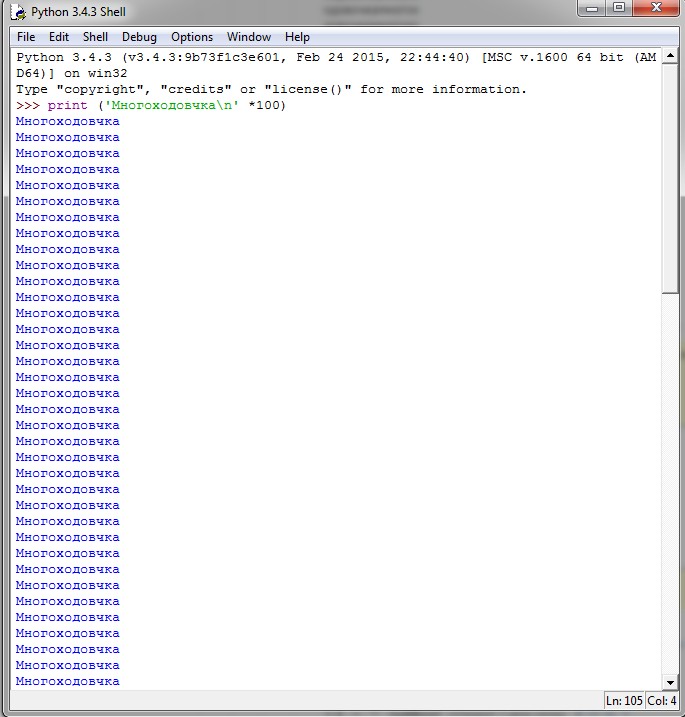
Task: Click the >>> prompt symbol
Action: click(27, 105)
